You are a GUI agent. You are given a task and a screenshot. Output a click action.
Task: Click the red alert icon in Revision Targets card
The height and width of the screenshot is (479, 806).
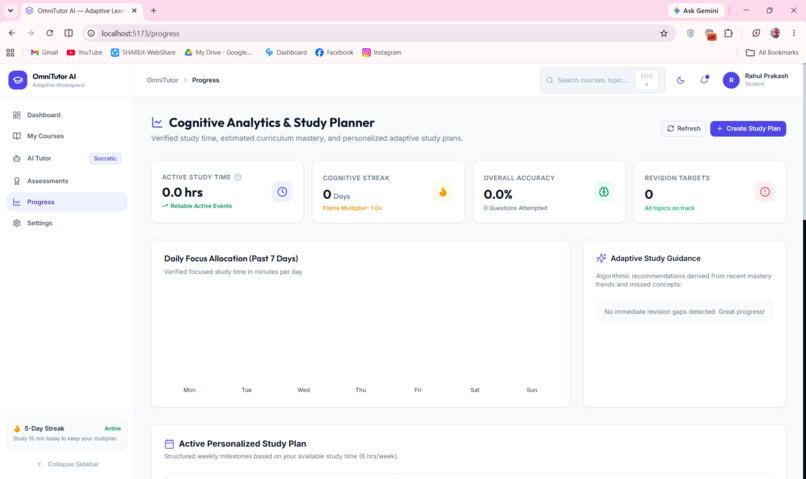click(x=765, y=192)
